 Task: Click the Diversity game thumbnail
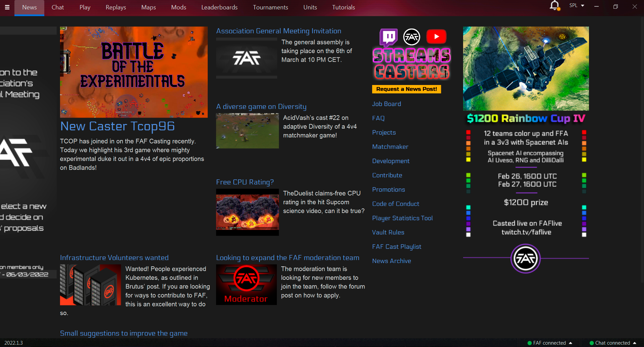pyautogui.click(x=247, y=131)
